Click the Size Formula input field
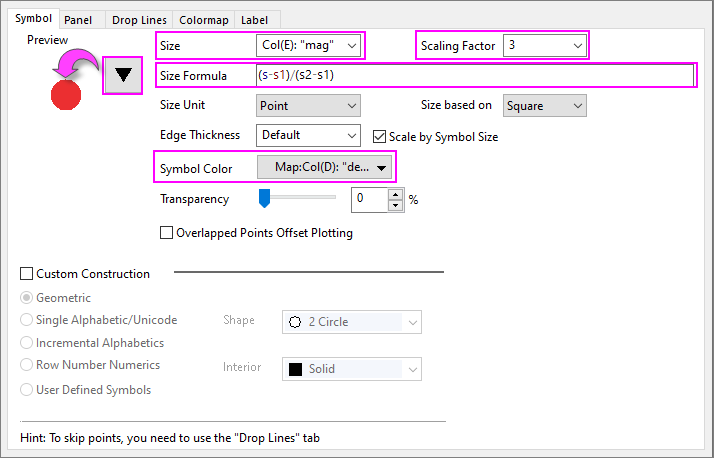This screenshot has height=458, width=714. (x=472, y=76)
